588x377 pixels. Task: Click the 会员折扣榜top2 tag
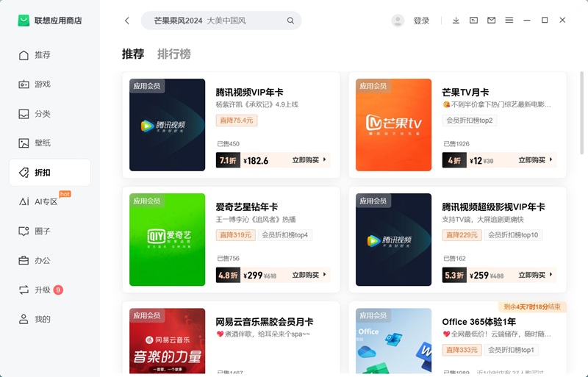470,121
